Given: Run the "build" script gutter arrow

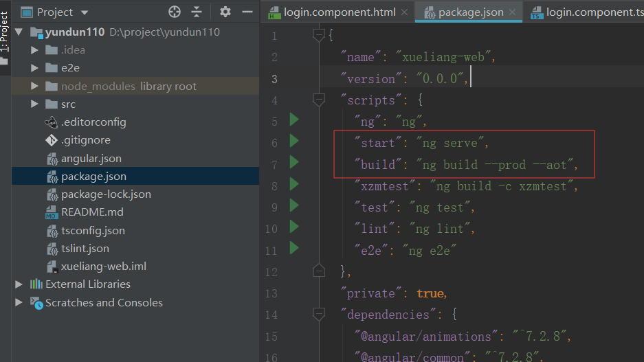Looking at the screenshot, I should point(294,162).
